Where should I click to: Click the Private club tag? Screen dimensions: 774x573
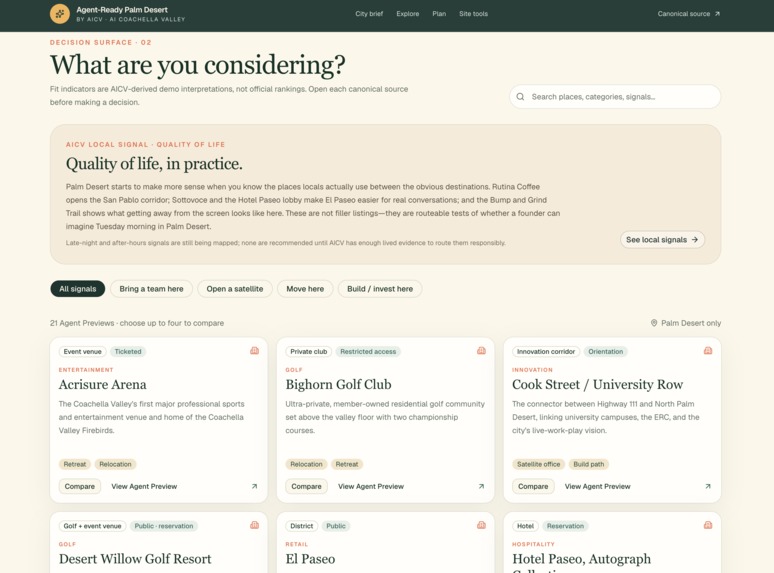pyautogui.click(x=309, y=351)
